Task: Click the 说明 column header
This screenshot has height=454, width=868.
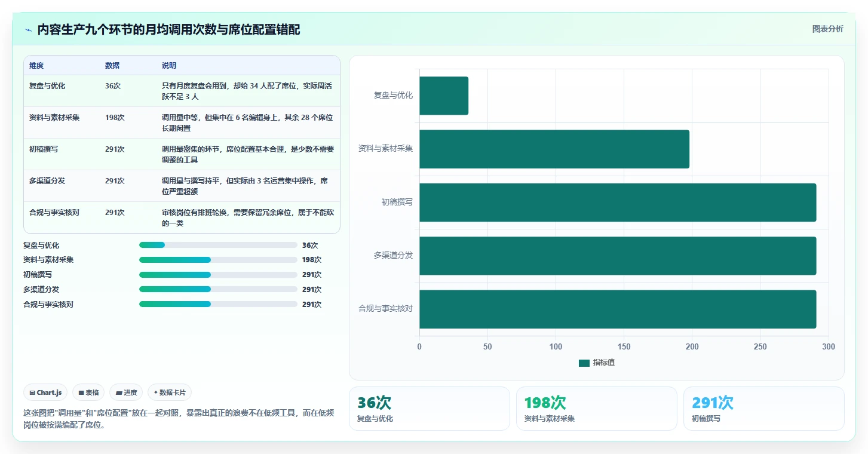Action: 169,66
